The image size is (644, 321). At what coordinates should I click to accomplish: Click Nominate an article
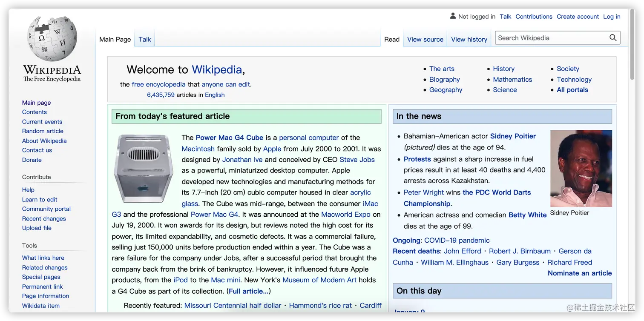580,273
